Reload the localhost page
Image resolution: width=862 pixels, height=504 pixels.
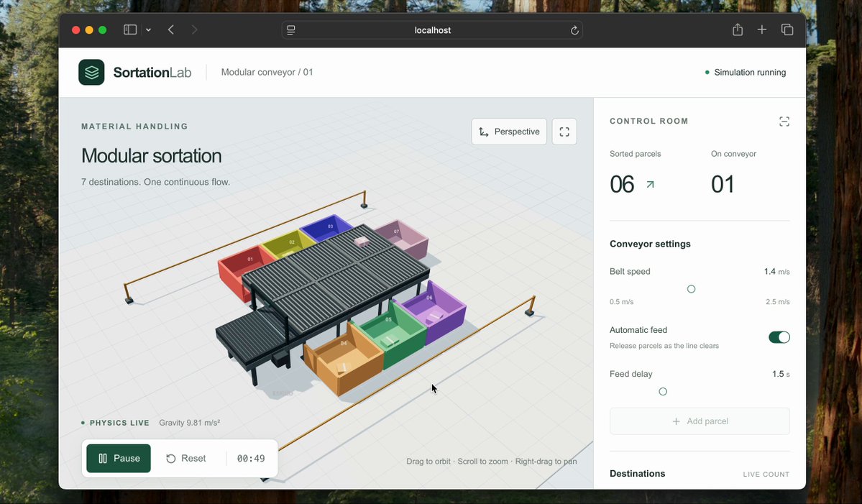(574, 30)
